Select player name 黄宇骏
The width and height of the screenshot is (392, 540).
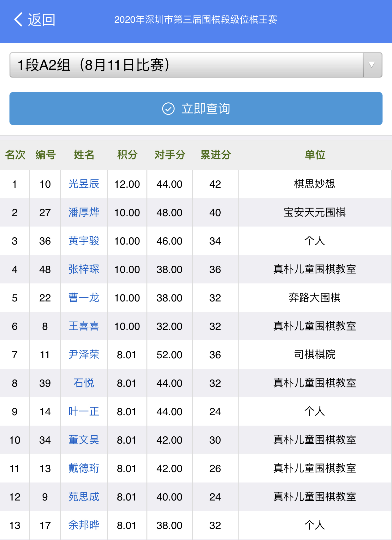(x=84, y=241)
